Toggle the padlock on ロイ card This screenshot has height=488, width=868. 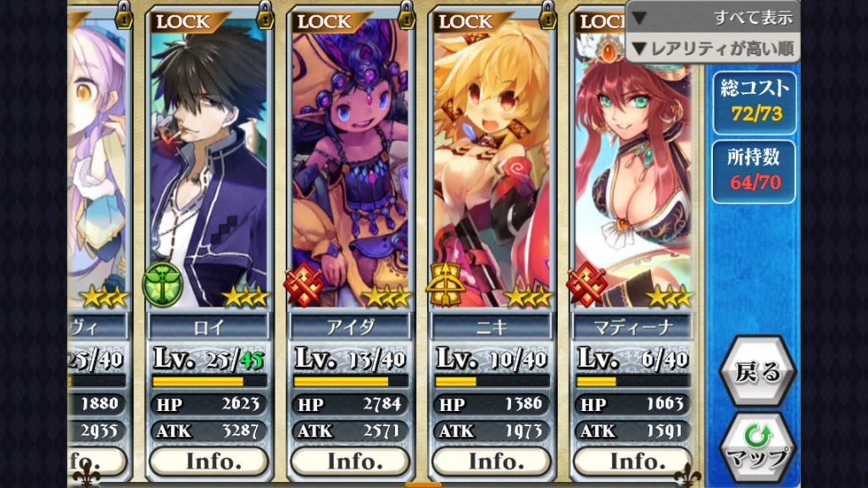[x=265, y=15]
